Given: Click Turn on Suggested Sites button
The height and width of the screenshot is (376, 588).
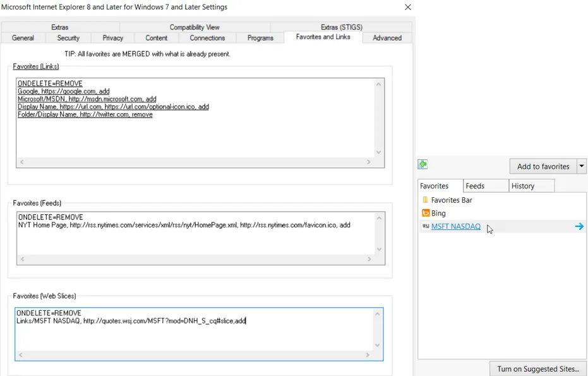Looking at the screenshot, I should (539, 369).
